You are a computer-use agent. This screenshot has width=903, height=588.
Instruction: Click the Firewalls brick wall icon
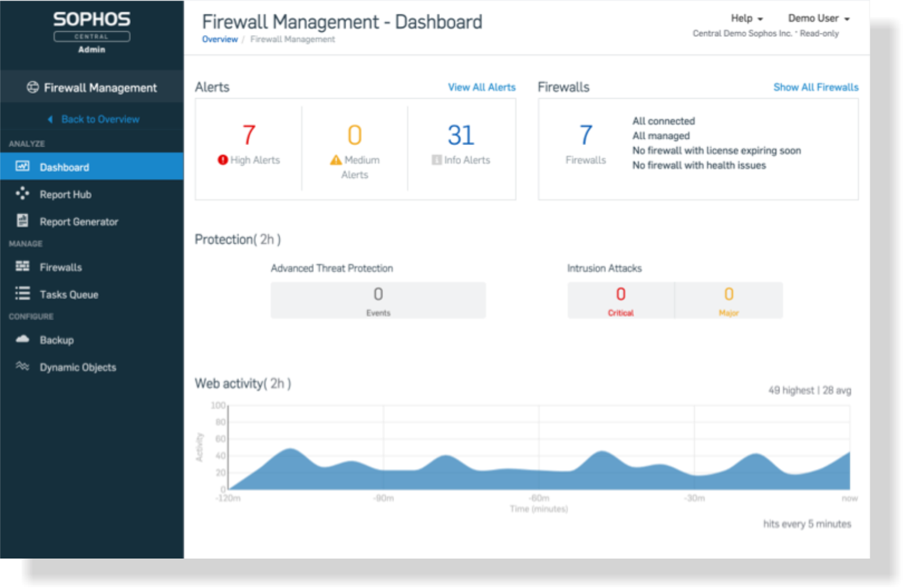pos(23,266)
